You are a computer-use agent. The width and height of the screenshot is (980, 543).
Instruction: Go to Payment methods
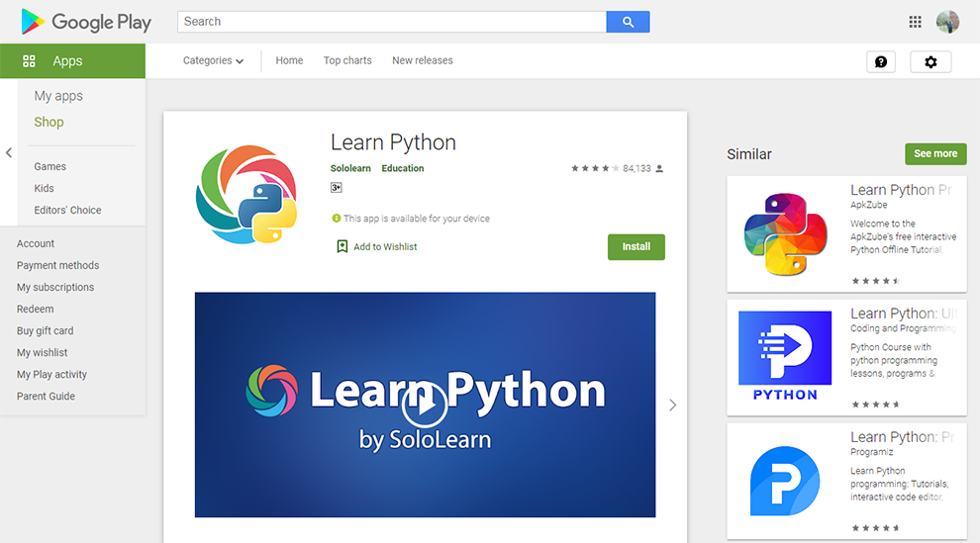pos(58,266)
